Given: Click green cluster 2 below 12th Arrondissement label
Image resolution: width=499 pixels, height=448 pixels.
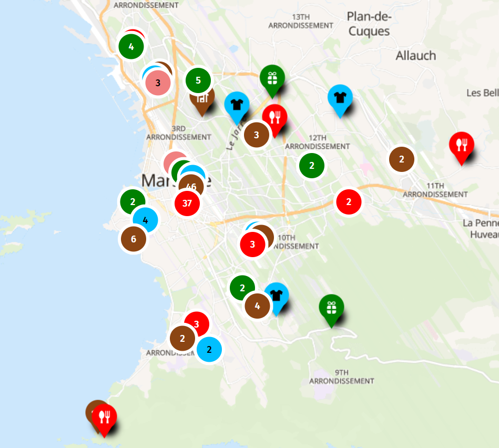Looking at the screenshot, I should click(312, 166).
